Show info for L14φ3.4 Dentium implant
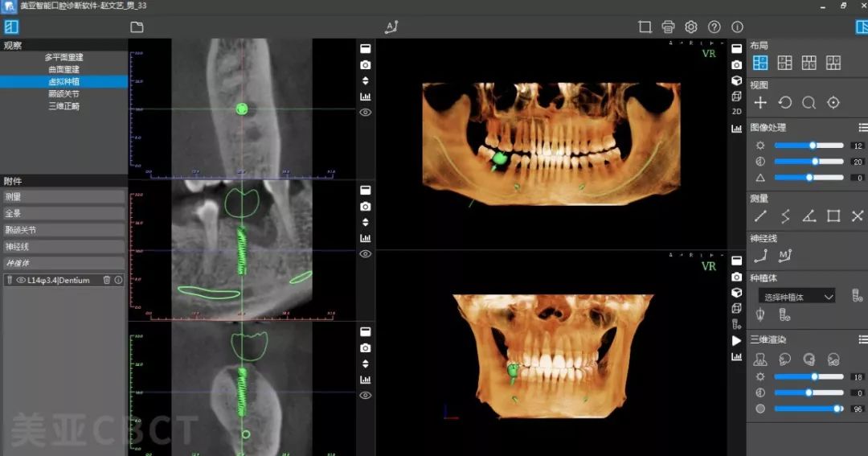 point(118,281)
